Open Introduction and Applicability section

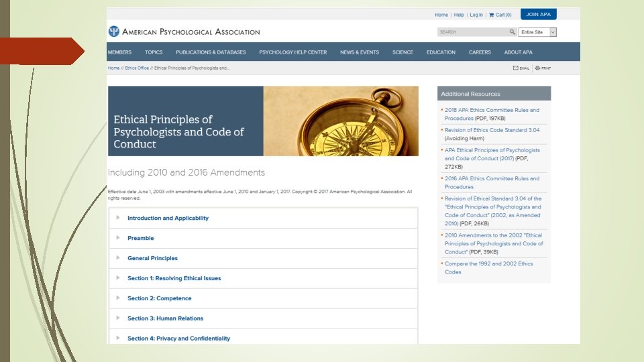point(168,218)
